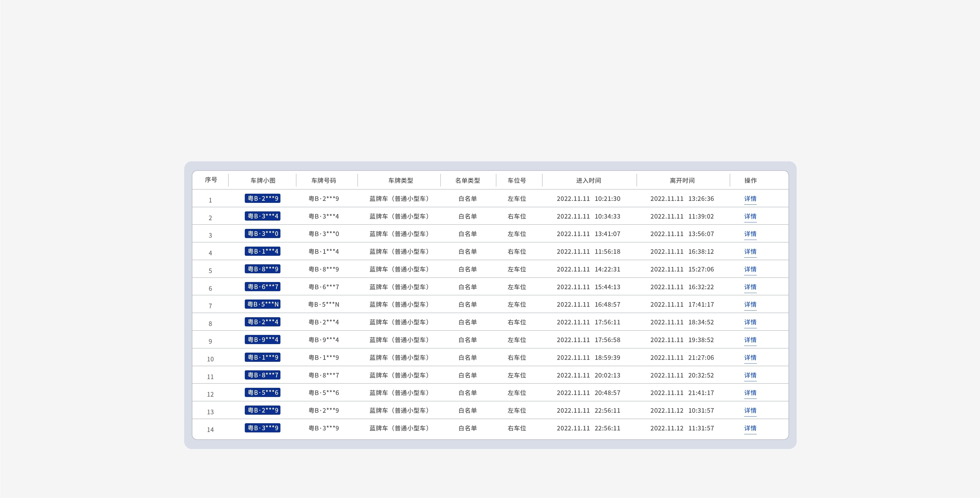Click the 进入时间 column header
This screenshot has height=498, width=980.
(588, 181)
